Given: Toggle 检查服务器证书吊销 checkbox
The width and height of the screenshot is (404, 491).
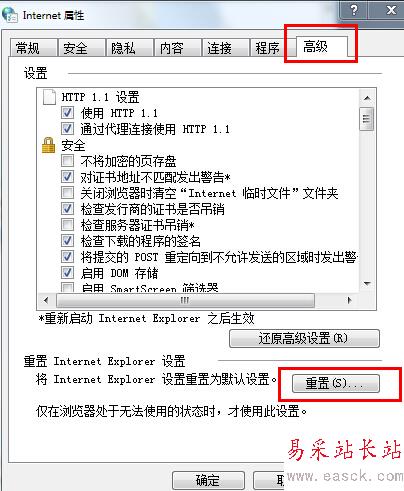Looking at the screenshot, I should tap(67, 225).
